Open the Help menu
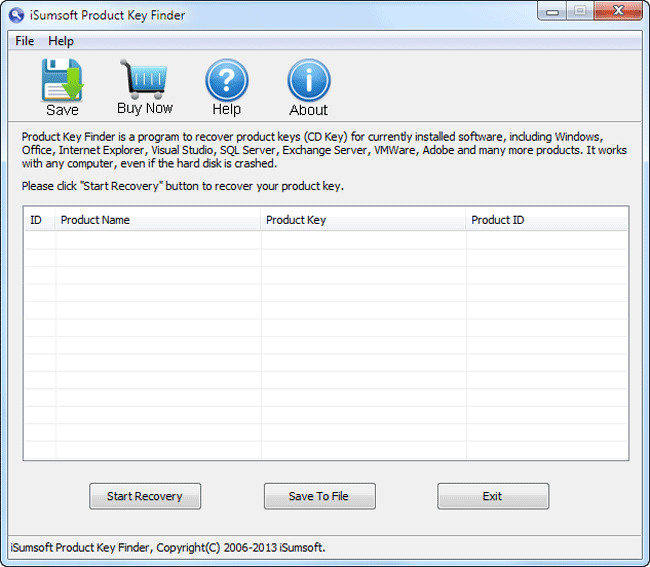The width and height of the screenshot is (650, 567). pyautogui.click(x=61, y=41)
